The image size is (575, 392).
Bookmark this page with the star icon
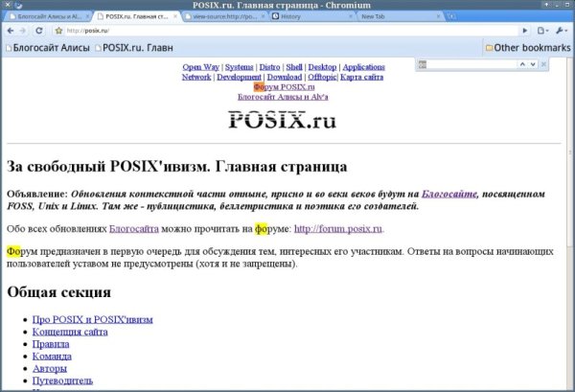pyautogui.click(x=58, y=31)
